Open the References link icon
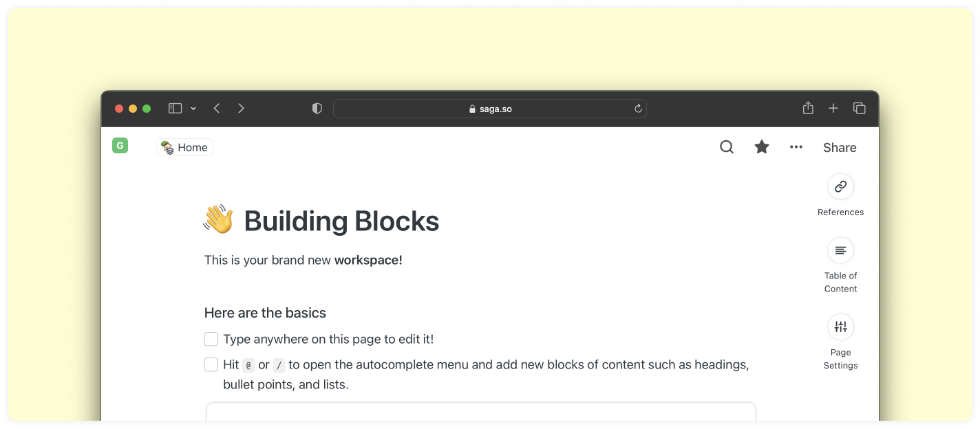Screen dimensions: 980x429 (840, 187)
